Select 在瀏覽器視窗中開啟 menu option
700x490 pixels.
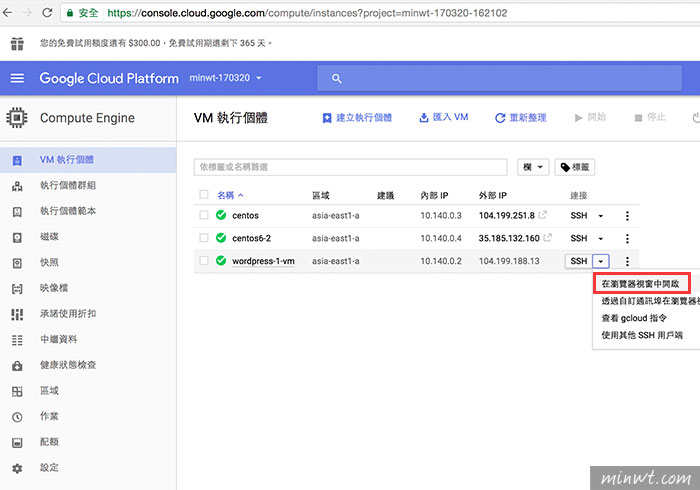641,284
